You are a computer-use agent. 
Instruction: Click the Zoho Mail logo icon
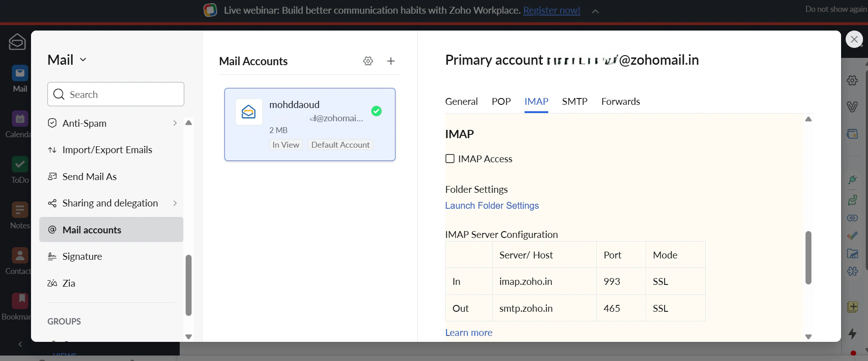[x=17, y=42]
